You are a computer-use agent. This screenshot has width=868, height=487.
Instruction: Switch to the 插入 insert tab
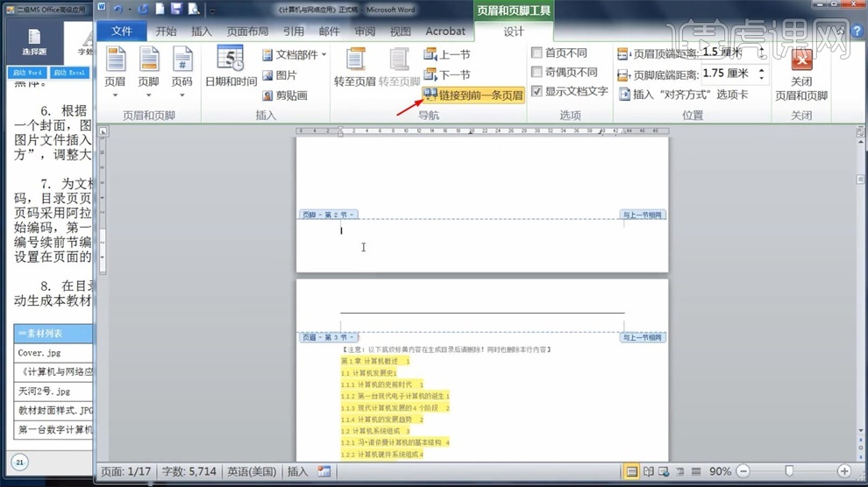pyautogui.click(x=202, y=32)
